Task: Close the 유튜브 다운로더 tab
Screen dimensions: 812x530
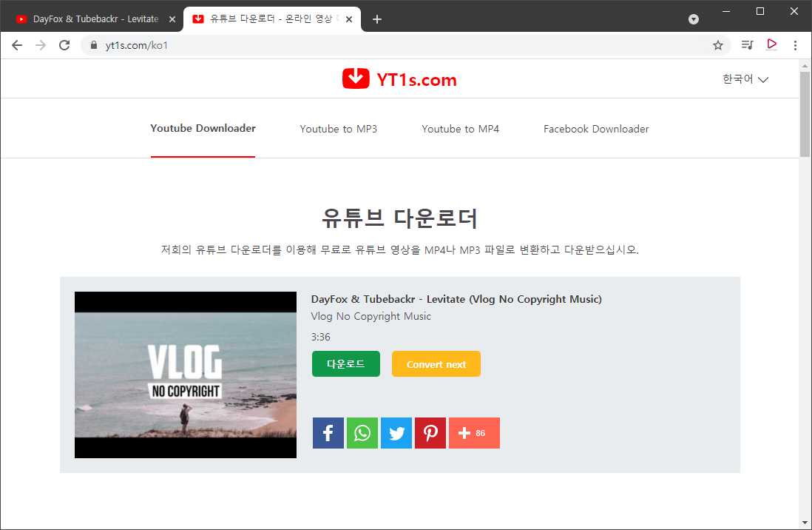Action: (x=349, y=19)
